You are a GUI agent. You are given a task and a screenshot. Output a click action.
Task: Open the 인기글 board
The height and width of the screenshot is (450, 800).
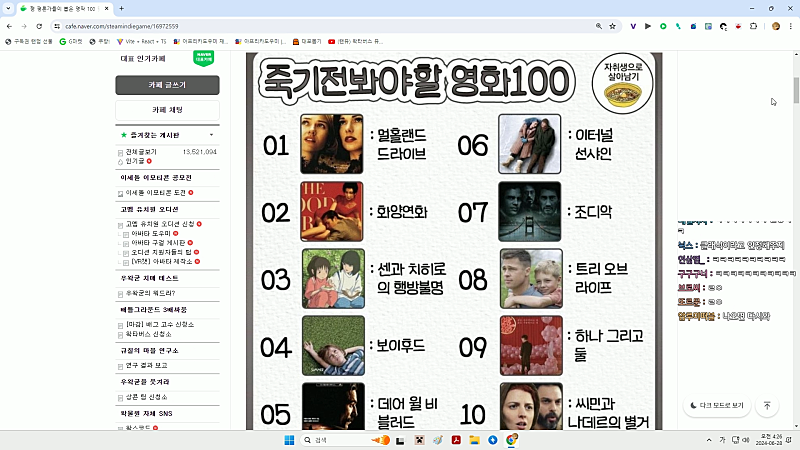[135, 161]
